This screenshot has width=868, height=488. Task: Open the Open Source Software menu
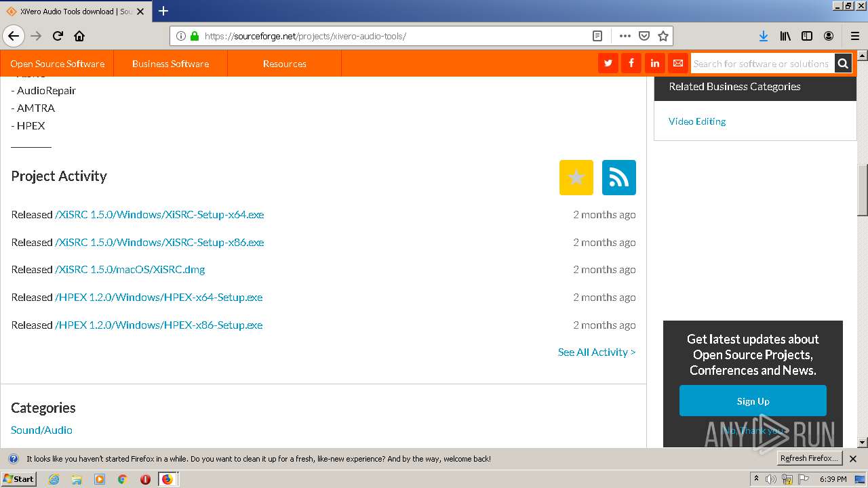[58, 64]
